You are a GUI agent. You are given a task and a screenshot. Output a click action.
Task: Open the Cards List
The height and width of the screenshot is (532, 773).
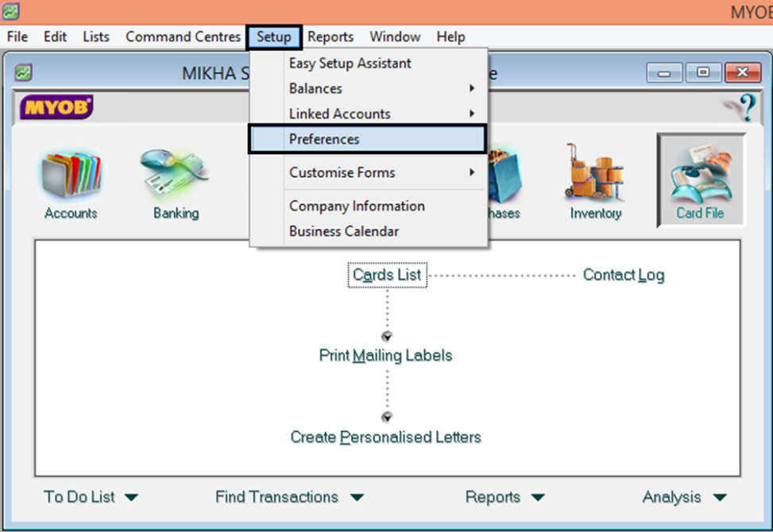(x=387, y=275)
